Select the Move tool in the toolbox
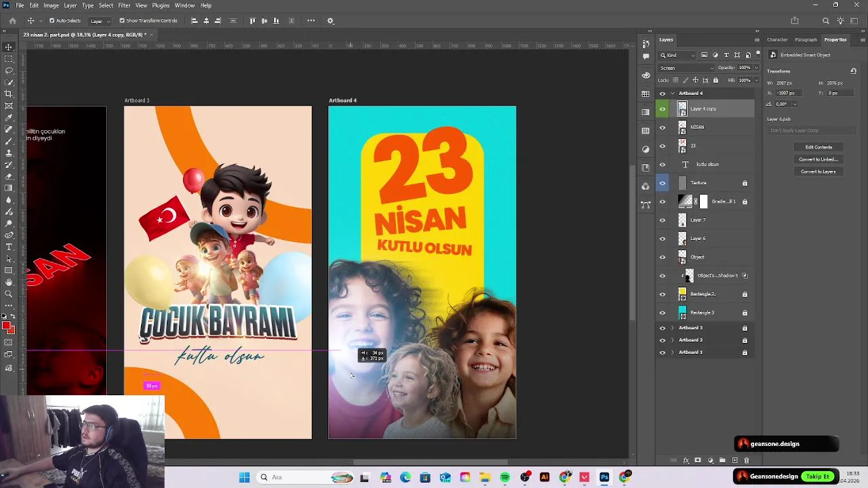This screenshot has height=488, width=868. [x=9, y=47]
